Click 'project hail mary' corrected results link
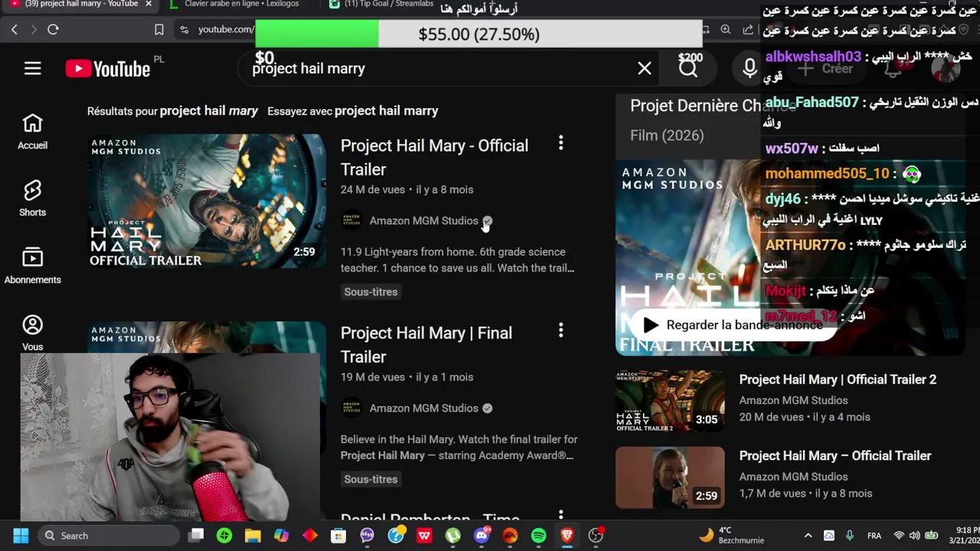Screen dimensions: 980x551 (x=209, y=111)
